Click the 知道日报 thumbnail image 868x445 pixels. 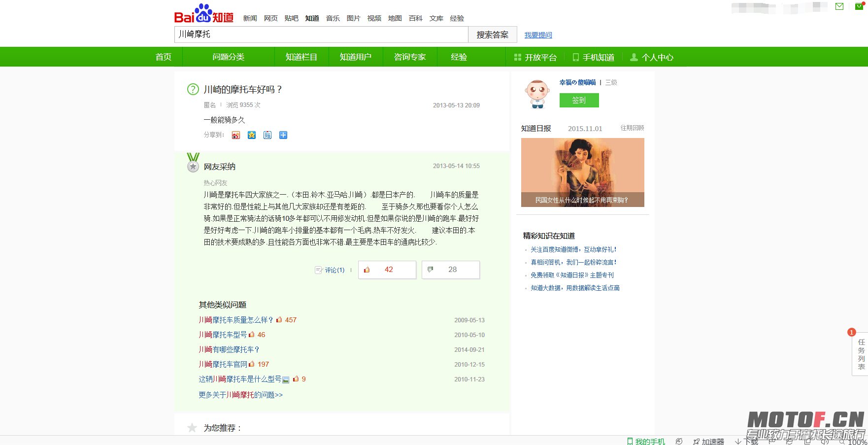(x=583, y=172)
